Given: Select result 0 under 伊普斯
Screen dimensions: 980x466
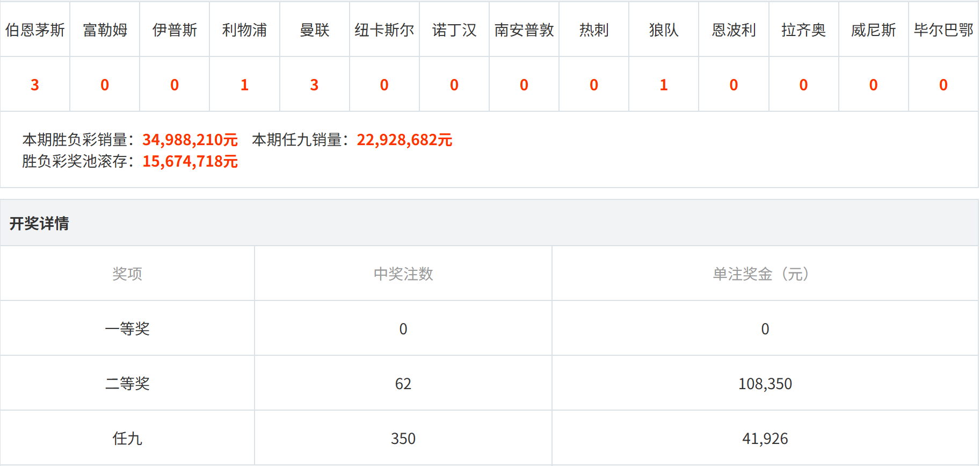Looking at the screenshot, I should click(175, 85).
